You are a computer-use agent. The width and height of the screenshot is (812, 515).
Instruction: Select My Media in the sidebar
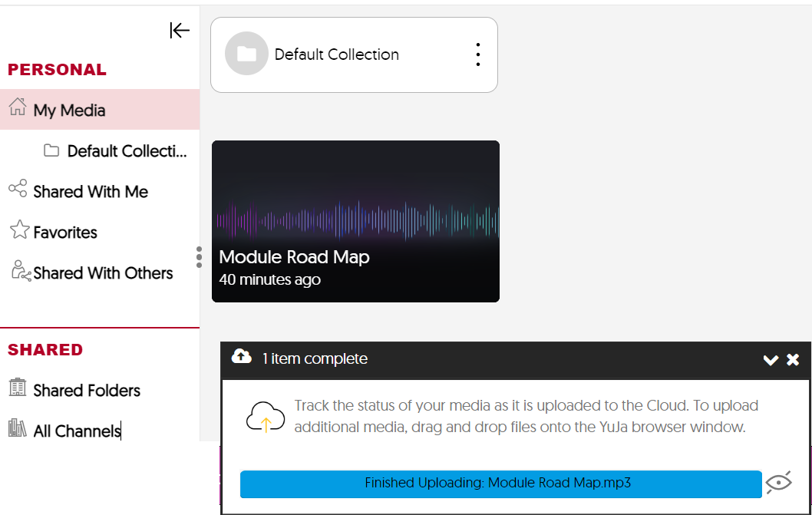[x=69, y=111]
